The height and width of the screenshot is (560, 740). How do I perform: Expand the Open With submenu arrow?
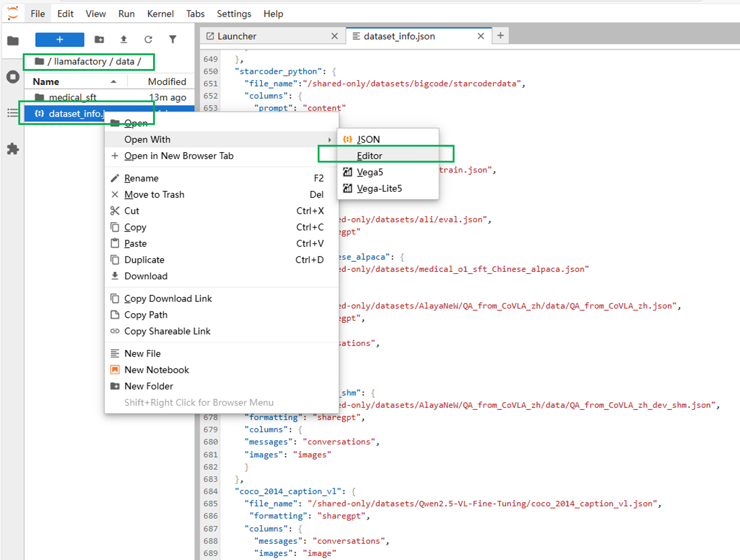coord(329,140)
